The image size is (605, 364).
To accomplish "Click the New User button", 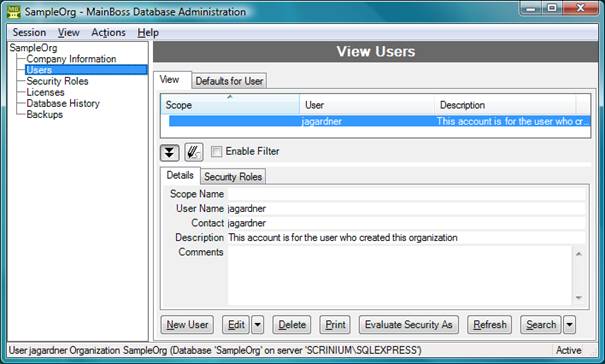I will tap(187, 325).
